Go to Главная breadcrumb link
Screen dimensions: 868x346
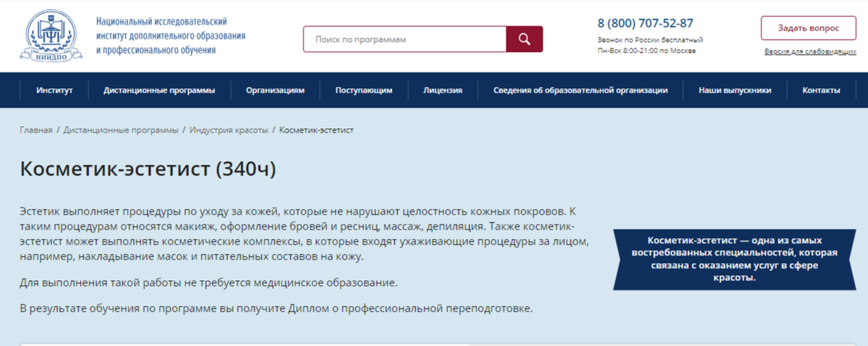tap(36, 130)
